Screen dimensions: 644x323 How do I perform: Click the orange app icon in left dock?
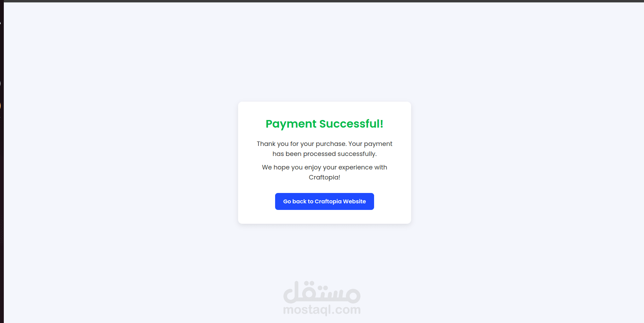[0, 105]
